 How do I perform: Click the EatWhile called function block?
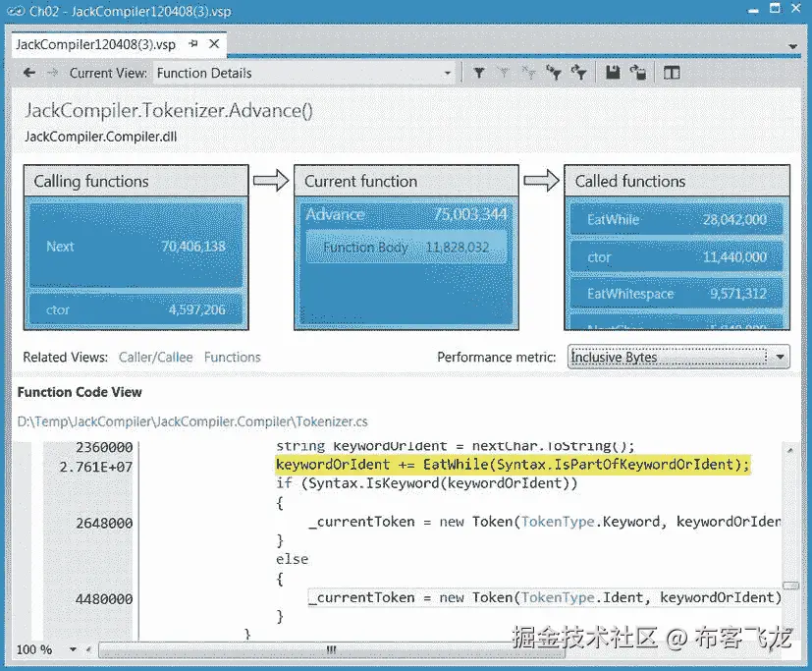click(677, 220)
